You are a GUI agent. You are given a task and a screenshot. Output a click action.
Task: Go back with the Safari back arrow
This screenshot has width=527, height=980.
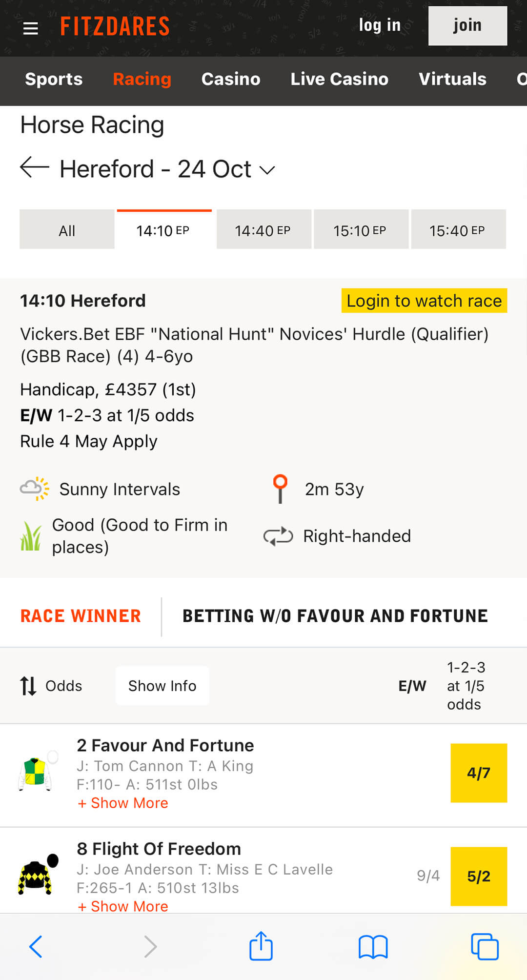pos(36,947)
